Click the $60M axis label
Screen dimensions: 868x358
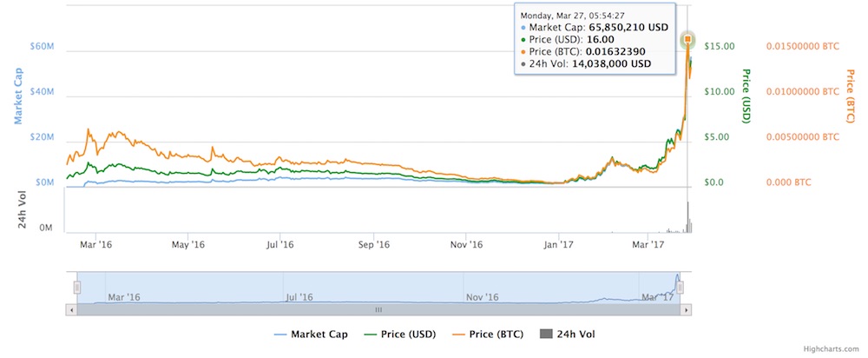(43, 46)
